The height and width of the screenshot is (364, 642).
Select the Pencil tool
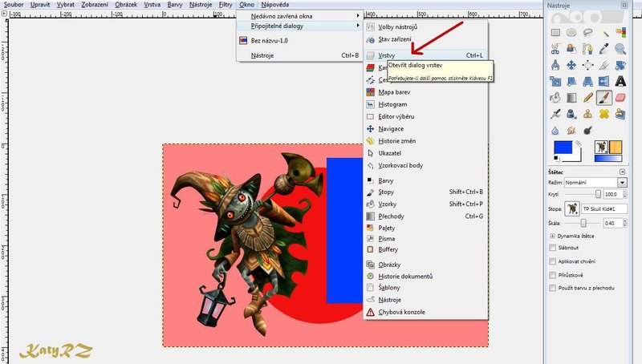tap(588, 98)
